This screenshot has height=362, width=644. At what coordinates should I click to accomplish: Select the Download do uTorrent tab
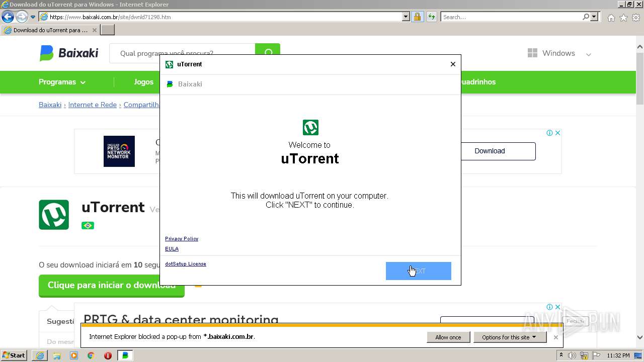click(50, 30)
